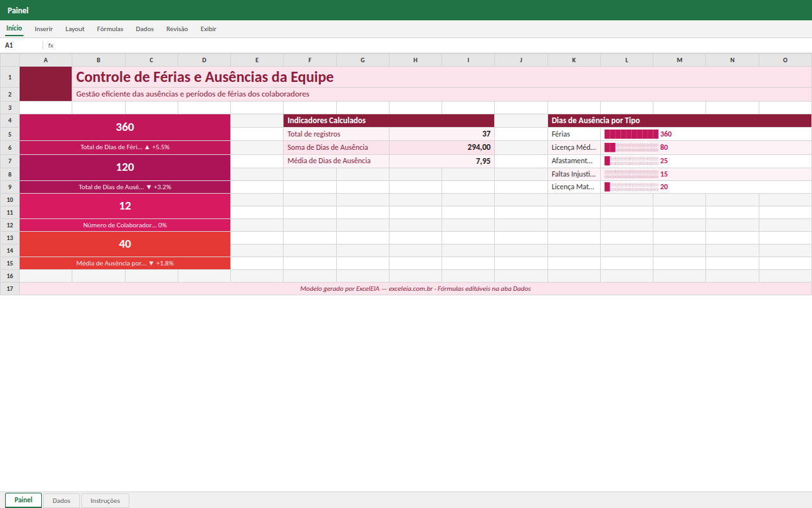Select column H header
812x508 pixels.
point(416,60)
